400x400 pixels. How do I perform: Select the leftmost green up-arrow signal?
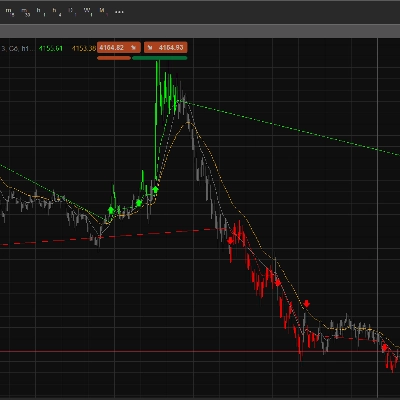pyautogui.click(x=111, y=210)
